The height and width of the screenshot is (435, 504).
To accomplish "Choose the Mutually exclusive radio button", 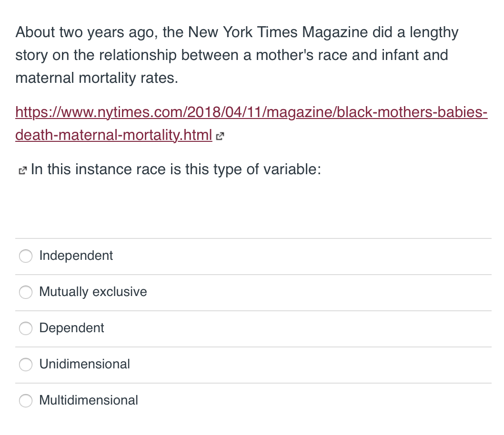I will (26, 292).
